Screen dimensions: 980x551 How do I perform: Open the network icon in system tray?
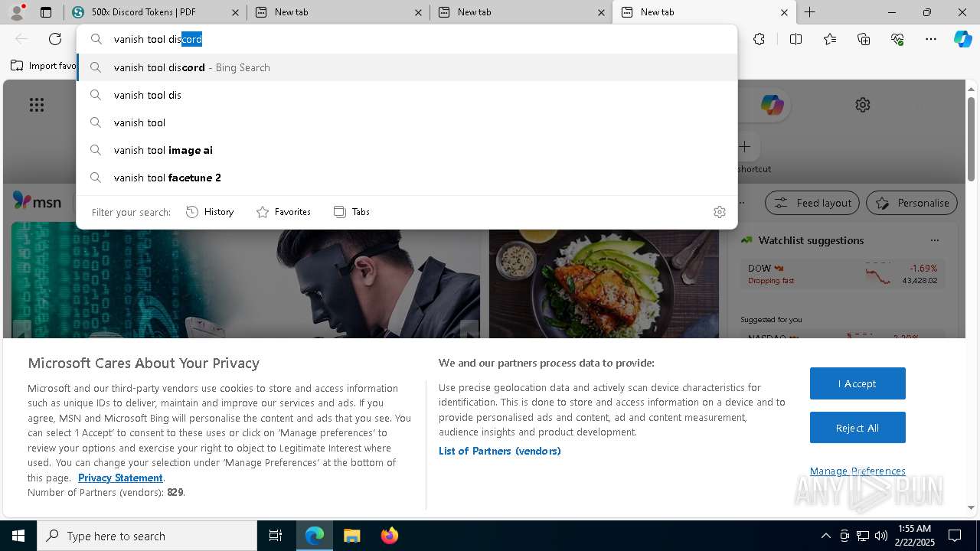click(x=863, y=536)
